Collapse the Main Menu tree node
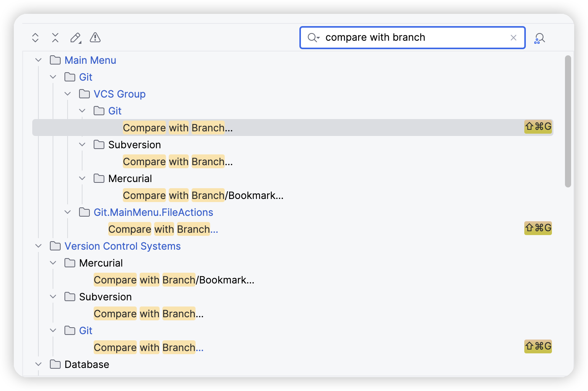Viewport: 588px width, 391px height. [x=38, y=60]
